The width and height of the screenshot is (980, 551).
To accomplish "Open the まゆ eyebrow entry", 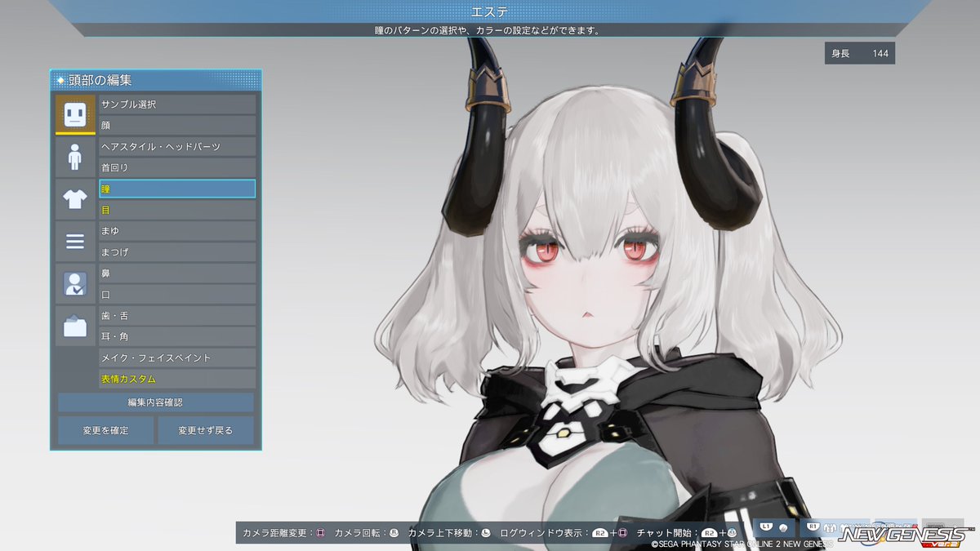I will (x=177, y=231).
